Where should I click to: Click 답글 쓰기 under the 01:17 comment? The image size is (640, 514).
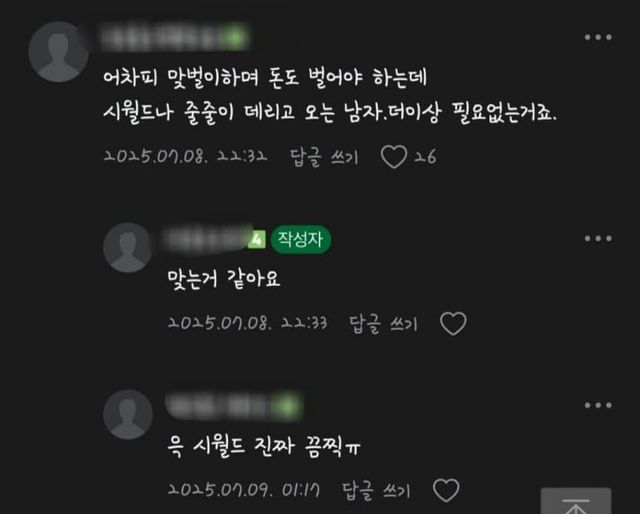pyautogui.click(x=376, y=490)
